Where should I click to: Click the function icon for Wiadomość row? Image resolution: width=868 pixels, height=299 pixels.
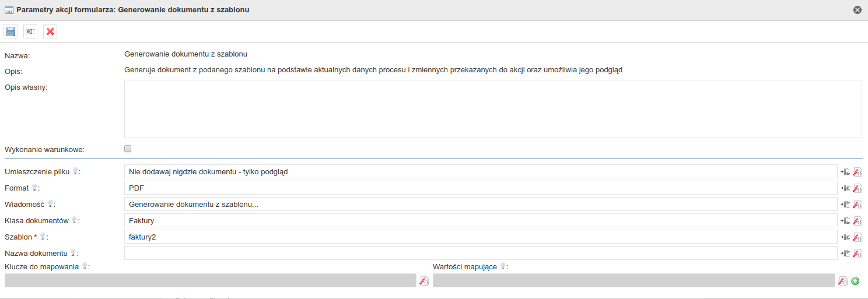point(857,205)
